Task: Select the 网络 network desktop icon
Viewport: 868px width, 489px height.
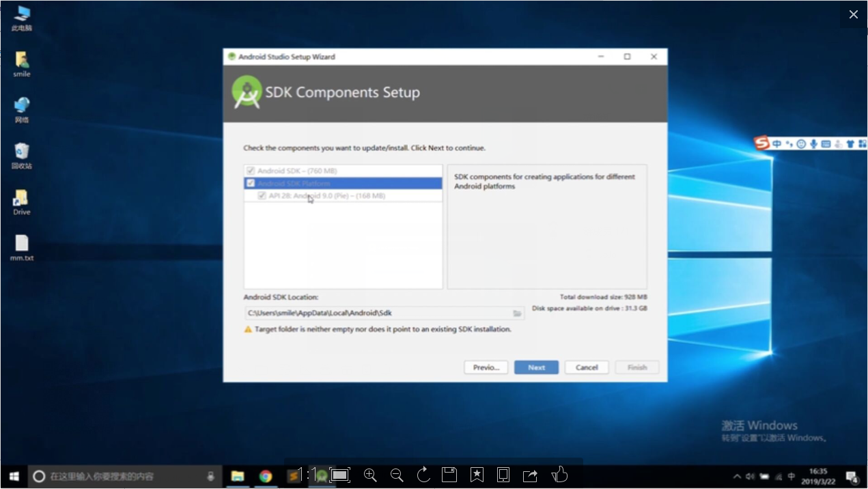Action: (x=22, y=110)
